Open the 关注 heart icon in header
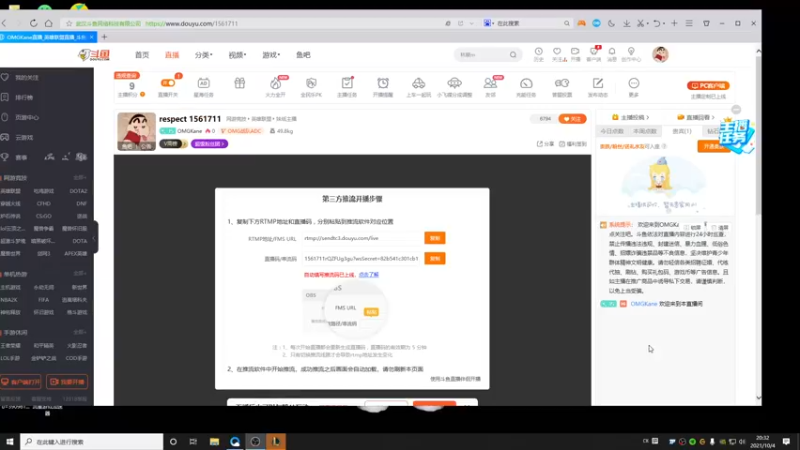 click(558, 54)
